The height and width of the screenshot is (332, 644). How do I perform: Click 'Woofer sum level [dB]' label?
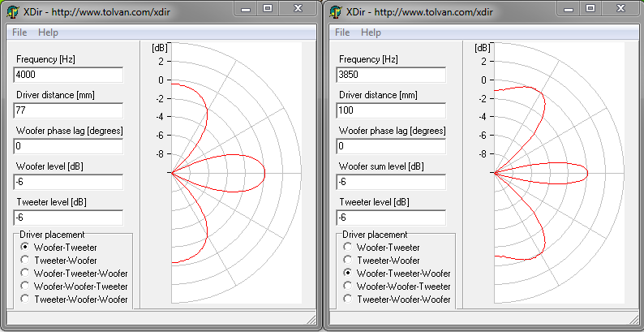pos(381,166)
